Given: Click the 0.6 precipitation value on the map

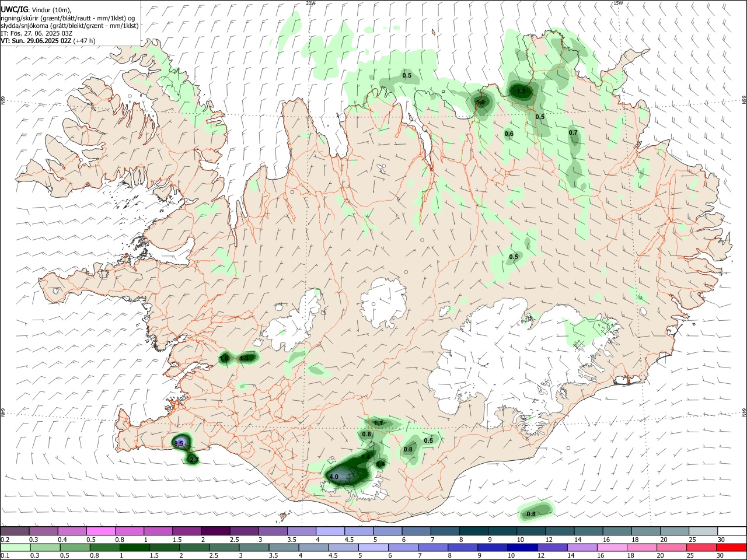Looking at the screenshot, I should (509, 134).
